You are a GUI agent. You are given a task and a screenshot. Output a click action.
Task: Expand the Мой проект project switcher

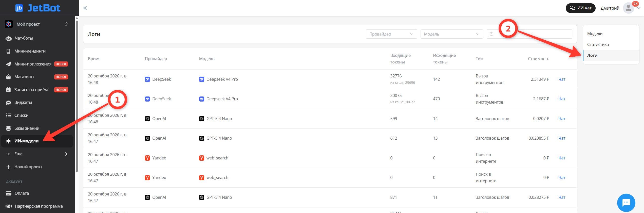(37, 24)
